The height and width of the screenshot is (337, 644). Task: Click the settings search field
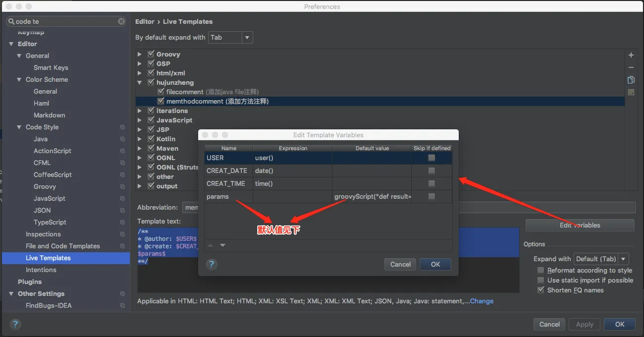pyautogui.click(x=66, y=21)
